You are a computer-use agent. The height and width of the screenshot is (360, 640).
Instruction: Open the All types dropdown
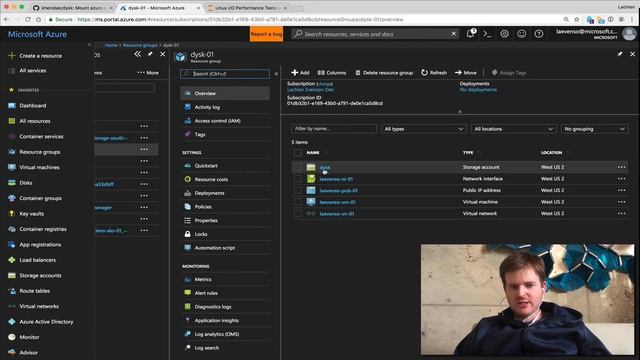424,129
